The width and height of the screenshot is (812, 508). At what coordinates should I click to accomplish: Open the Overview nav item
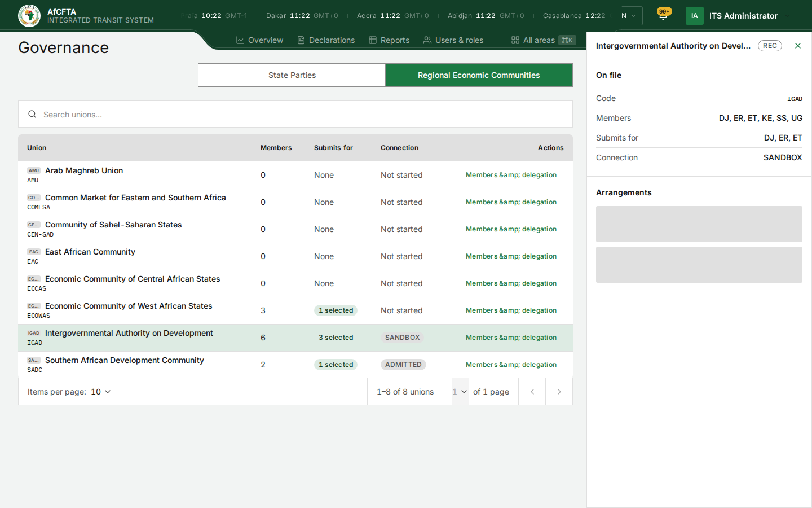[x=260, y=40]
